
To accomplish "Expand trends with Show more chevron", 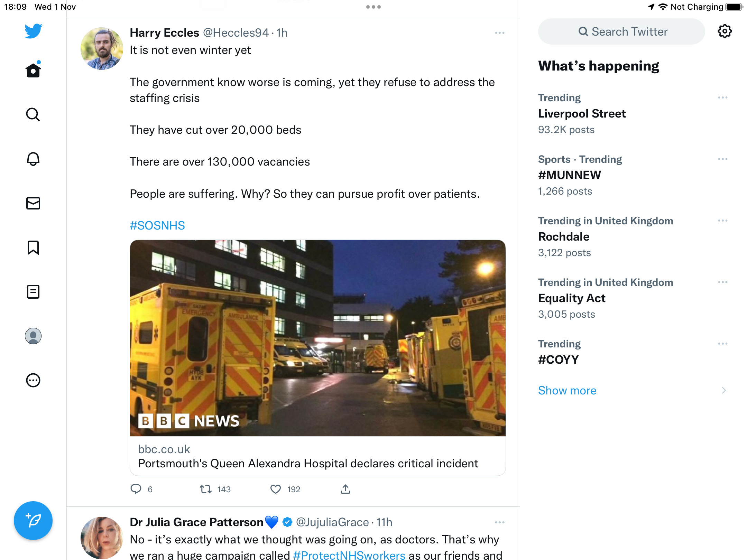I will tap(724, 390).
